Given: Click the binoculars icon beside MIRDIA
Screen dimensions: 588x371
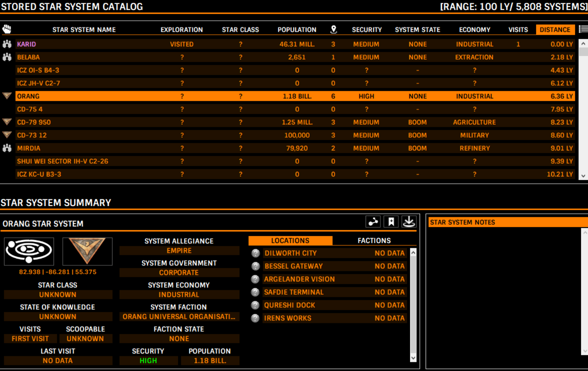Looking at the screenshot, I should click(x=7, y=148).
